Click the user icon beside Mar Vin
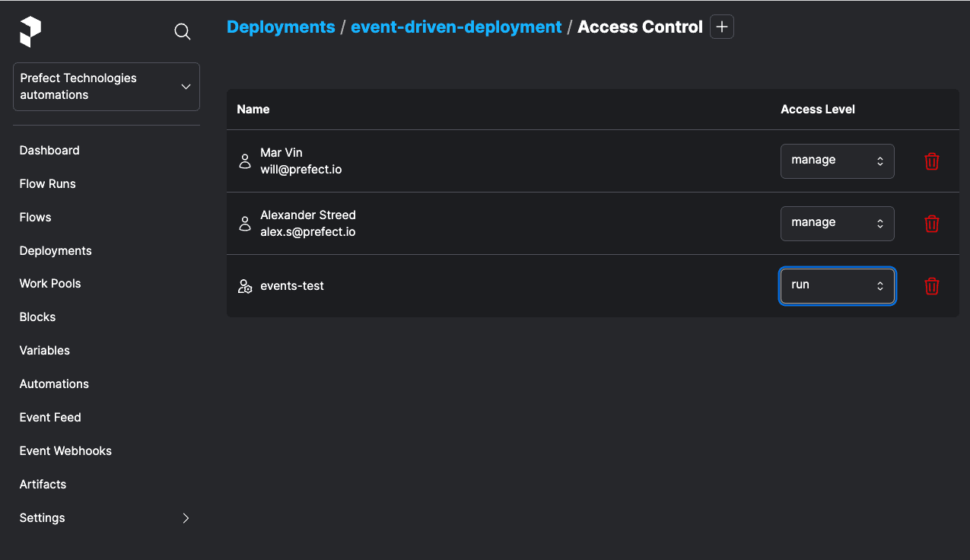The image size is (970, 560). tap(245, 161)
